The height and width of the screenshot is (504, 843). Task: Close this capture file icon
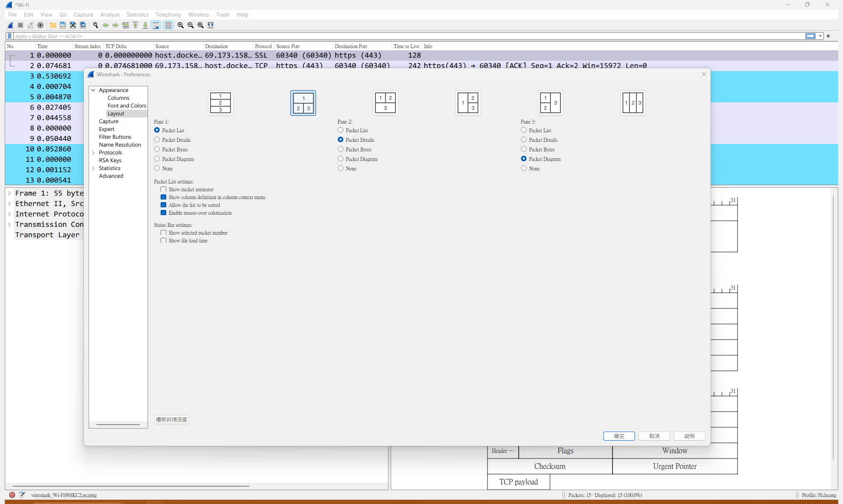click(x=73, y=25)
